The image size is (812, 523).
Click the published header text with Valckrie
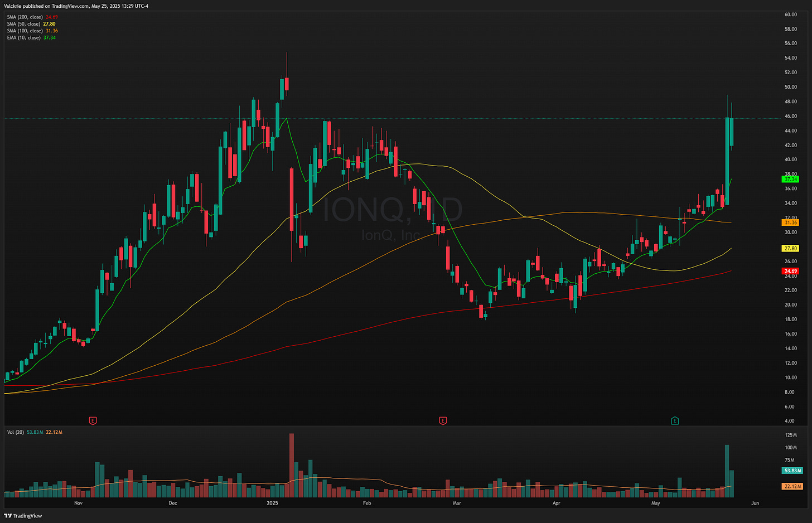[x=76, y=6]
